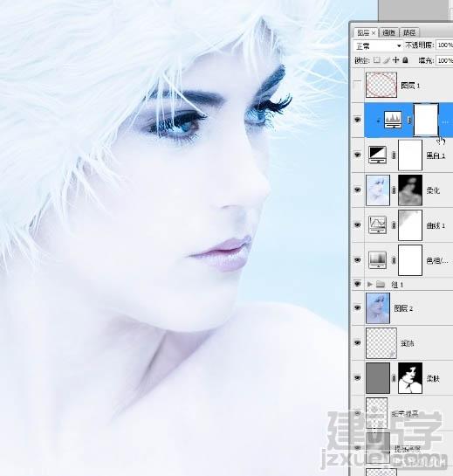
Task: Toggle visibility of the 柔化 layer
Action: (358, 190)
